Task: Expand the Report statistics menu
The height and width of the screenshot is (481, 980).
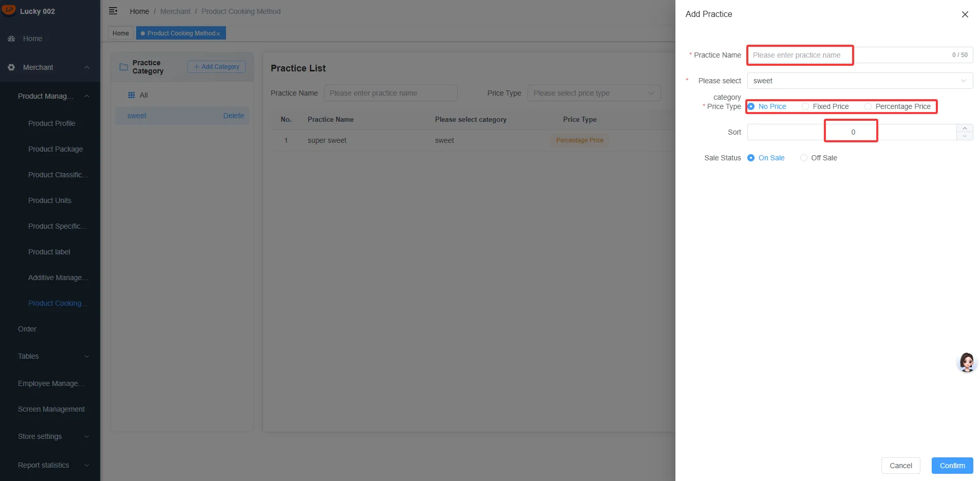Action: [87, 465]
